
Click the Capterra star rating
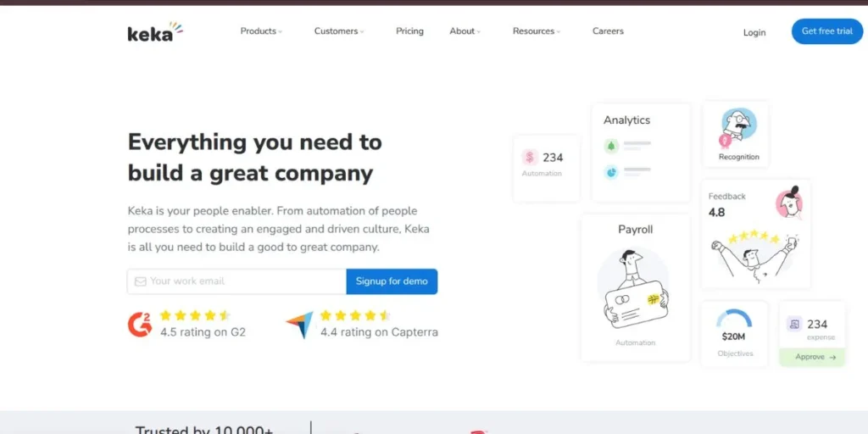(355, 315)
